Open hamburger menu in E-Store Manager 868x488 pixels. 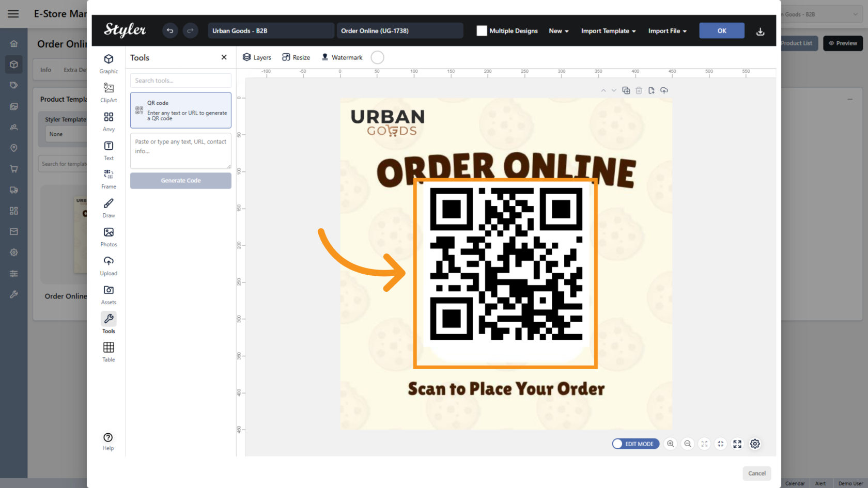pos(13,14)
